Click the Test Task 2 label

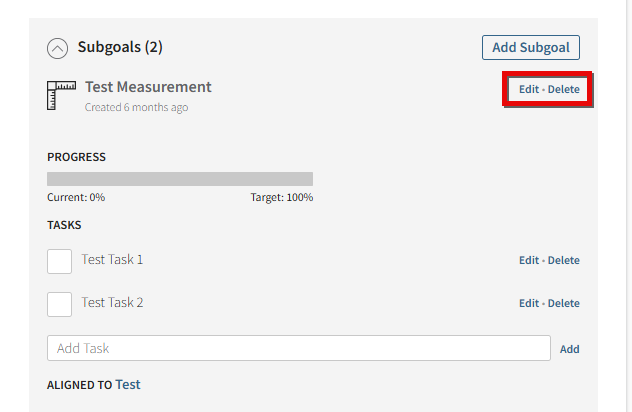112,303
